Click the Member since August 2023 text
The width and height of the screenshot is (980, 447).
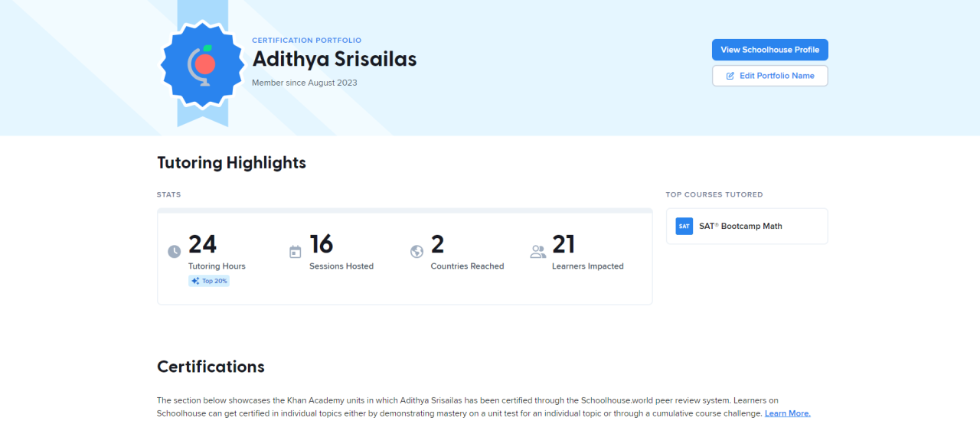coord(304,83)
